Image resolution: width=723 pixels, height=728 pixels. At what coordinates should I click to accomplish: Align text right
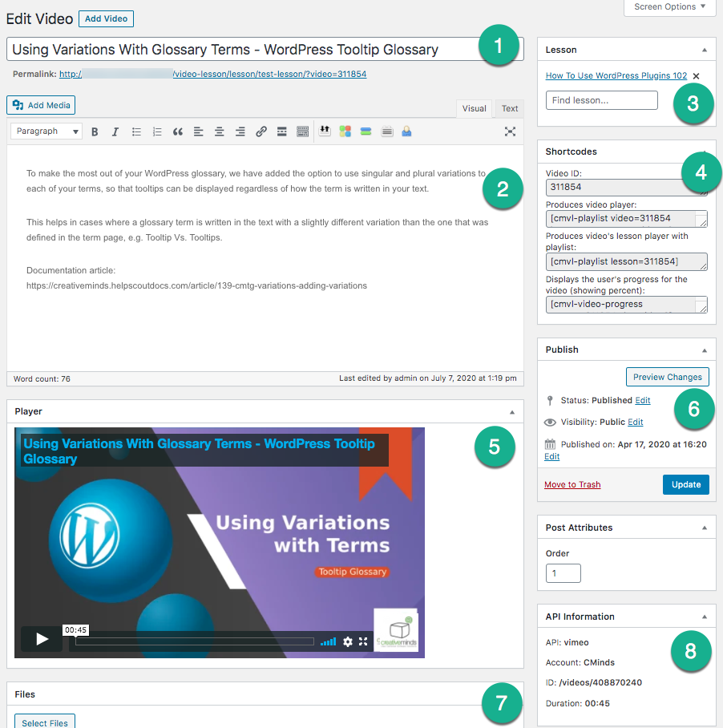click(240, 131)
